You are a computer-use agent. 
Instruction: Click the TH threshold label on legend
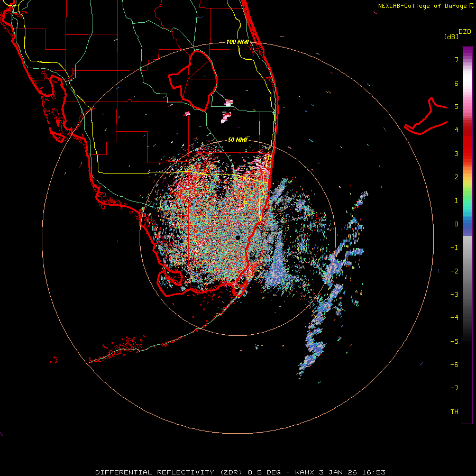click(454, 412)
